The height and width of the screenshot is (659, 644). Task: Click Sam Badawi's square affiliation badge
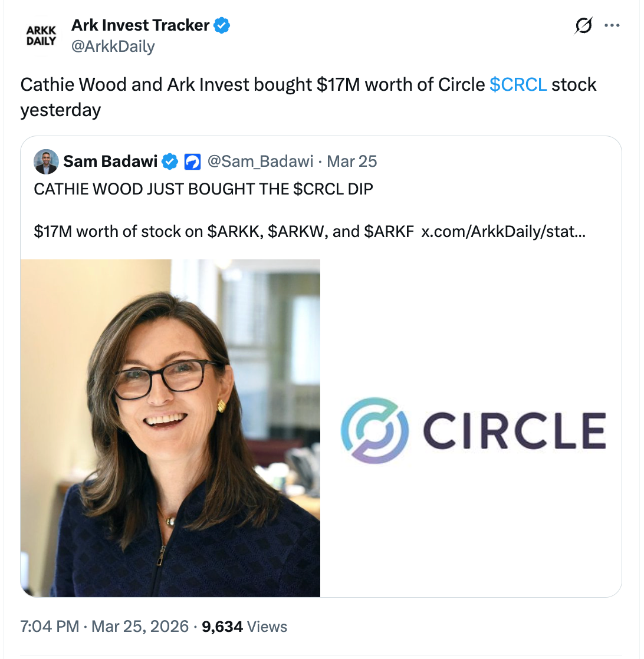[192, 161]
